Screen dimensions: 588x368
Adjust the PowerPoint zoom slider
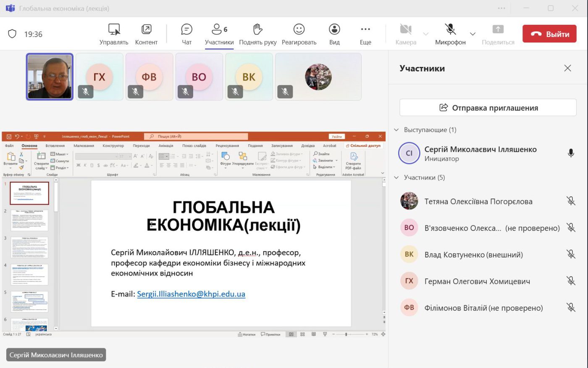pos(346,334)
